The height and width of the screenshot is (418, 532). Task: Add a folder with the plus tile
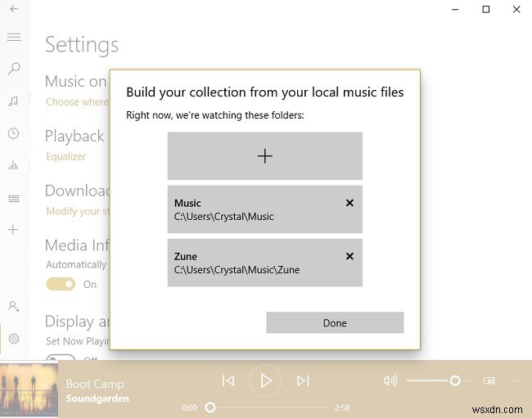point(264,156)
